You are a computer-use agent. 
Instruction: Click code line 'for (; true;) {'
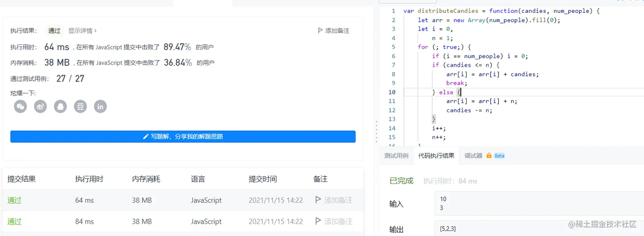coord(444,47)
